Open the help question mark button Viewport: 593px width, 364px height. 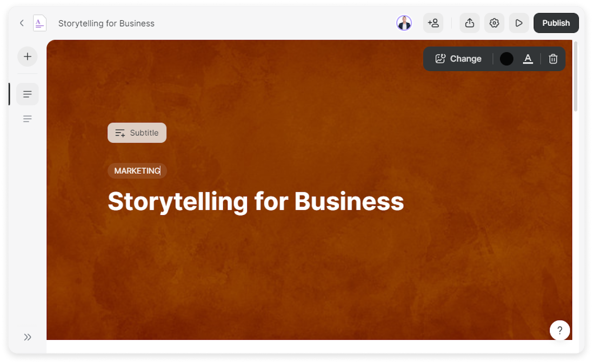(560, 330)
